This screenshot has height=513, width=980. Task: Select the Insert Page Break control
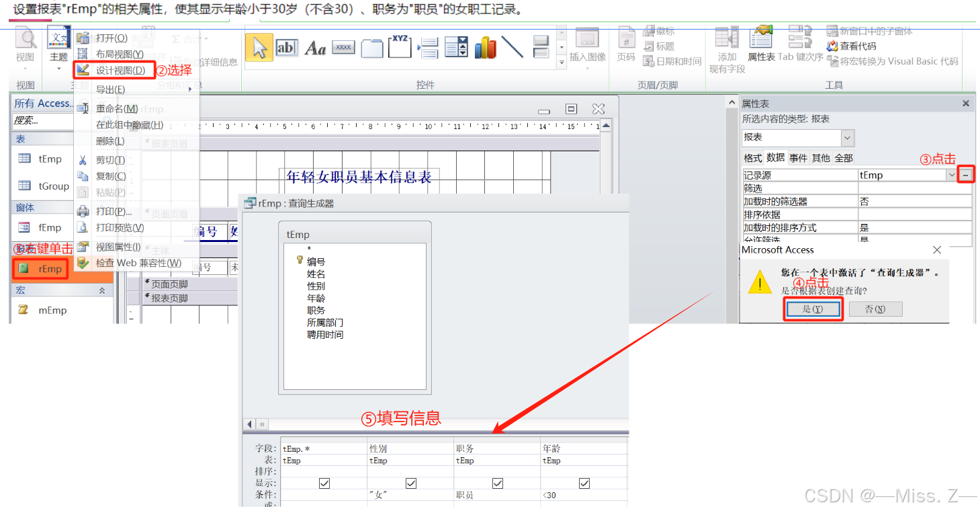point(428,48)
